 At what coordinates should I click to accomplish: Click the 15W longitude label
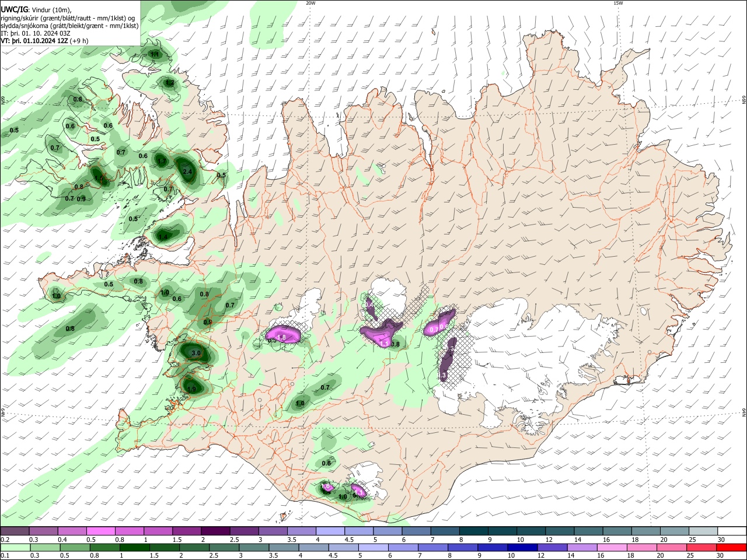click(618, 3)
